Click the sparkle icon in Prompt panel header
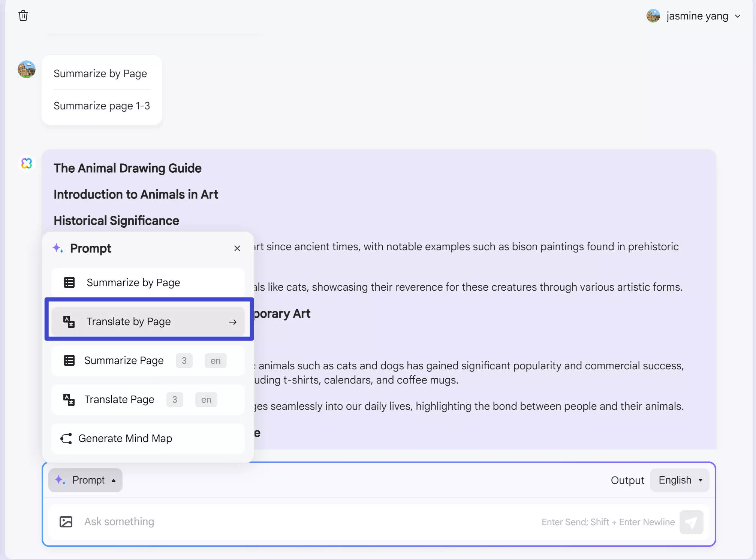Image resolution: width=756 pixels, height=560 pixels. pos(58,248)
